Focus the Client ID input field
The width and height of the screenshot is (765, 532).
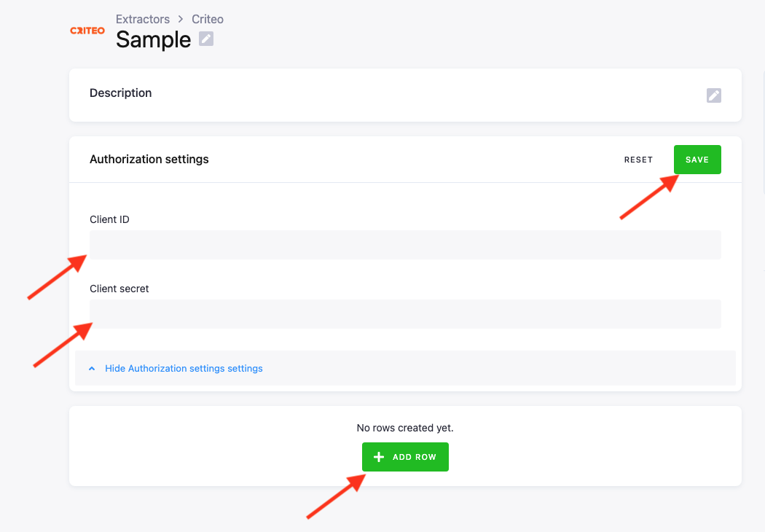click(405, 245)
